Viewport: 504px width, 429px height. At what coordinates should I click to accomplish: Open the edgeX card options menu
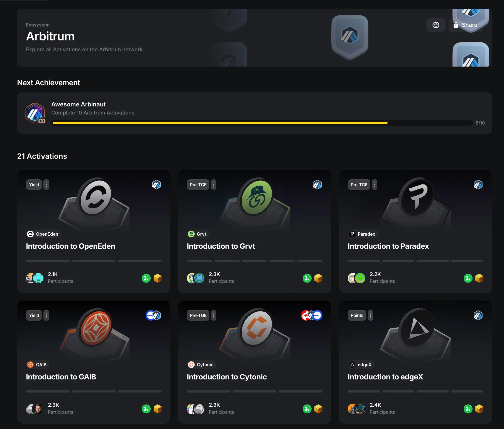(x=370, y=315)
